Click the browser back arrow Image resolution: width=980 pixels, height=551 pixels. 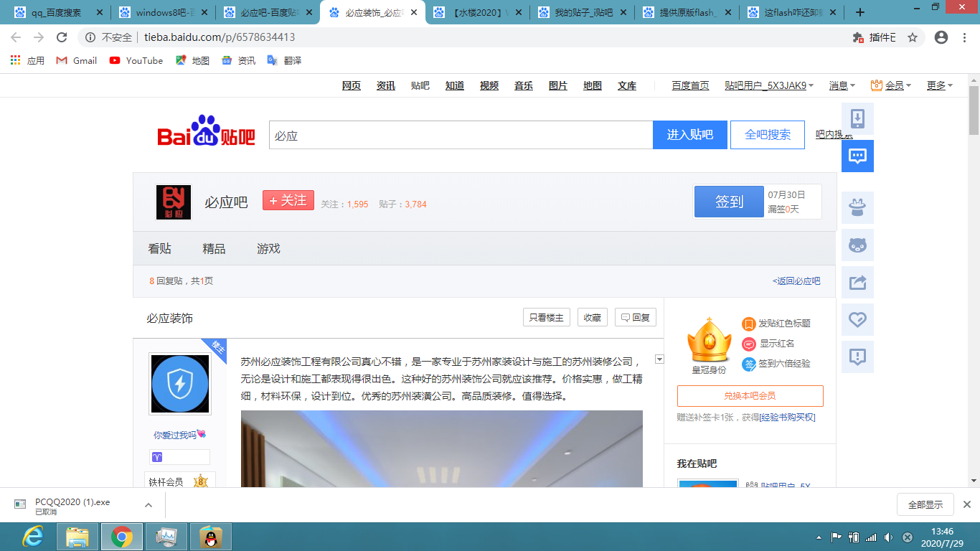pyautogui.click(x=16, y=37)
